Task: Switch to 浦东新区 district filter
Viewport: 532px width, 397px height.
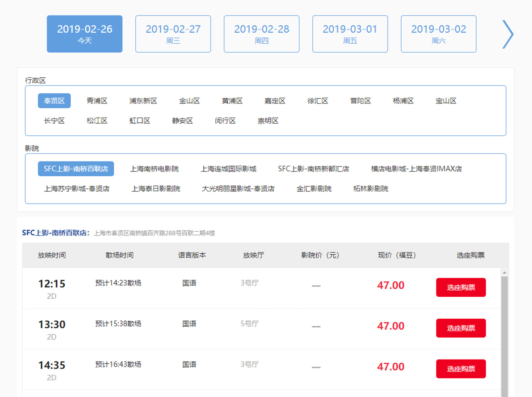Action: 143,101
